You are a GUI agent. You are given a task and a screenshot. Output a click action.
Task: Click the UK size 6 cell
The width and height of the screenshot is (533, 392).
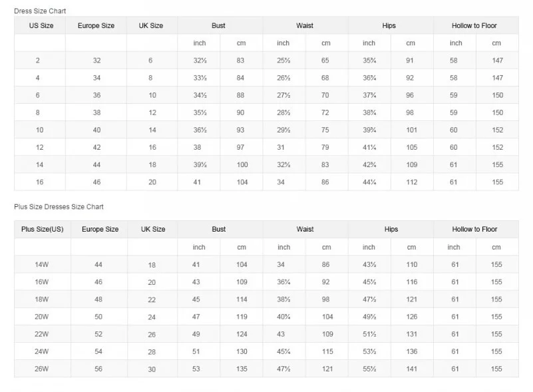tap(150, 61)
